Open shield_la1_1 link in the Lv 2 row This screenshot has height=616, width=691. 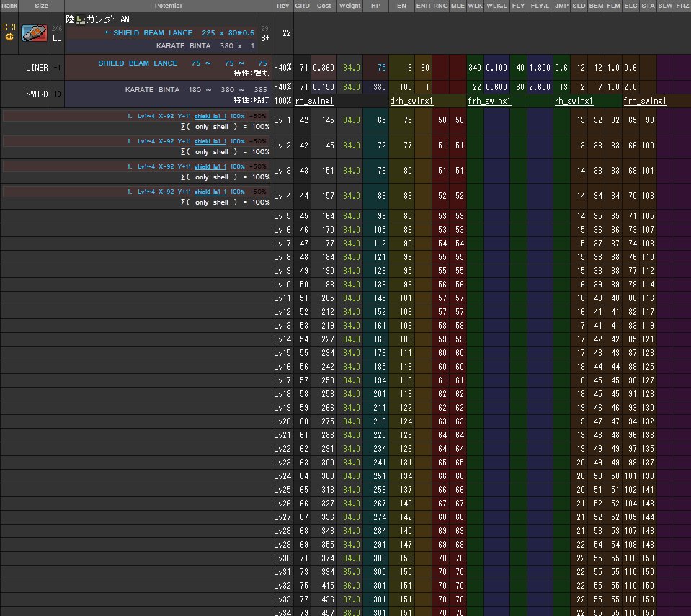coord(210,141)
